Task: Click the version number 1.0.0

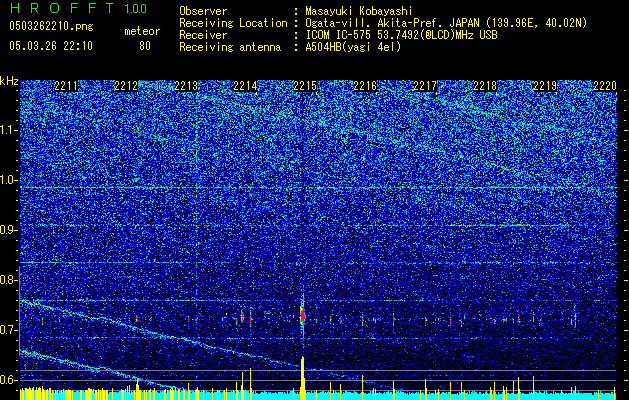Action: (136, 8)
